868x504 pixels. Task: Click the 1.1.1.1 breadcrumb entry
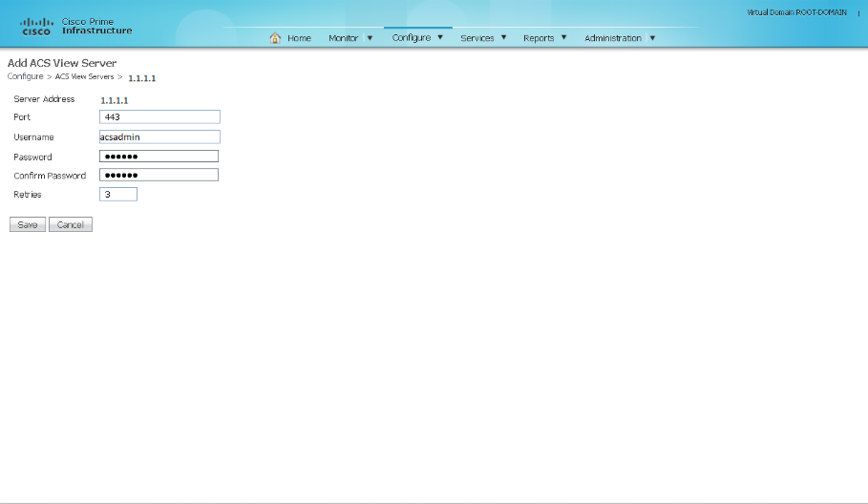click(x=141, y=78)
